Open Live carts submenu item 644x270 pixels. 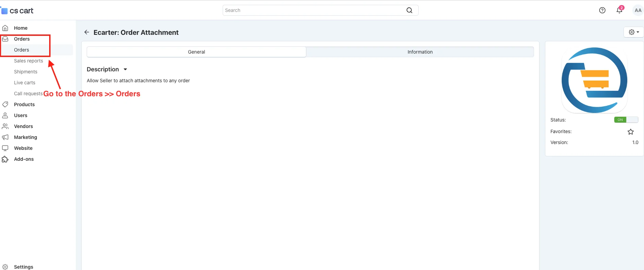(25, 83)
